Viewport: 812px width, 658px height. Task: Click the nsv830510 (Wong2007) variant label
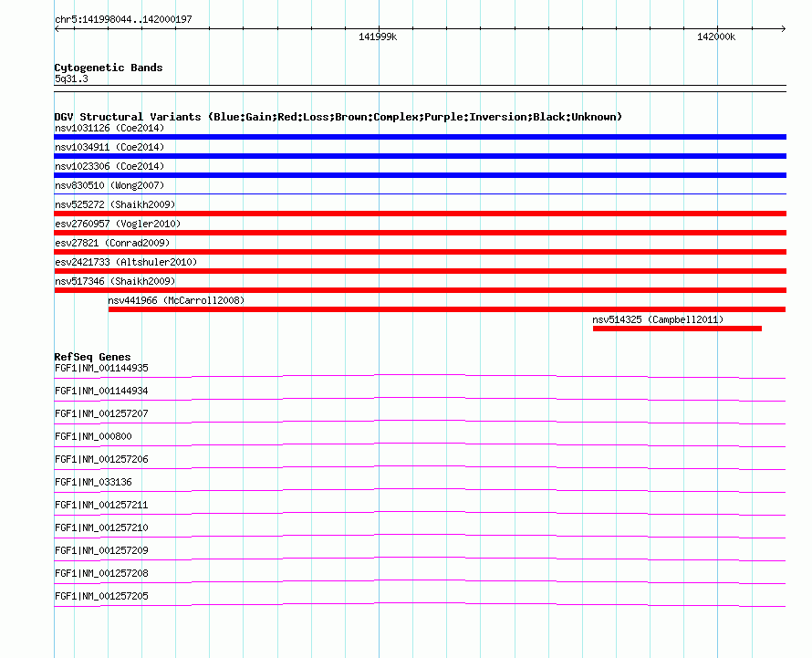[109, 185]
